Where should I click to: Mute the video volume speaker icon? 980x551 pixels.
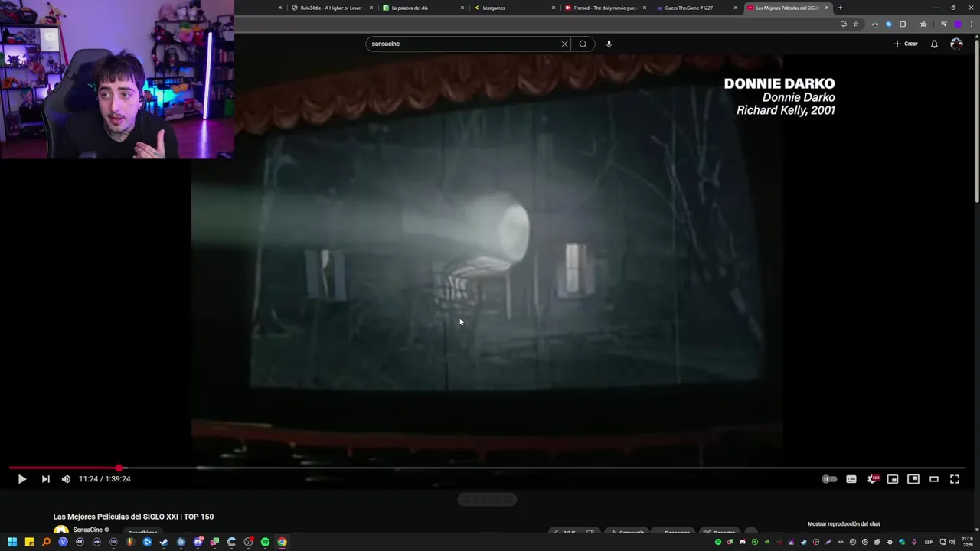click(x=66, y=479)
